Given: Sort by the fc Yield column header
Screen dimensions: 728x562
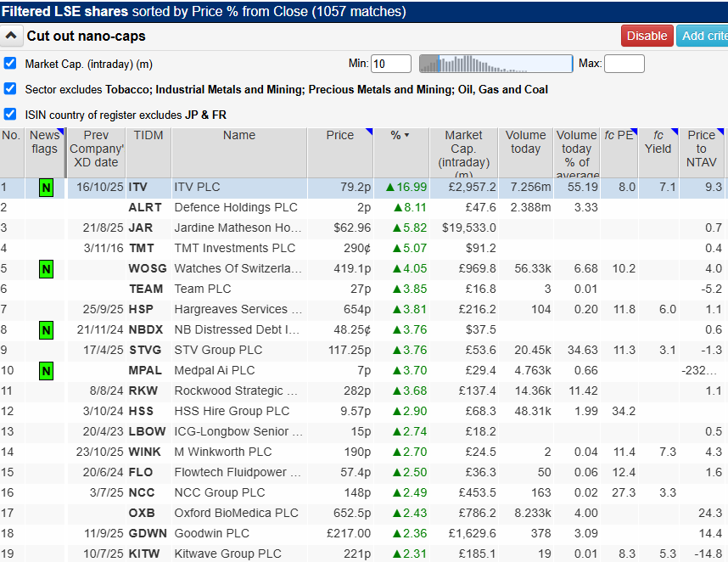Looking at the screenshot, I should pyautogui.click(x=658, y=153).
